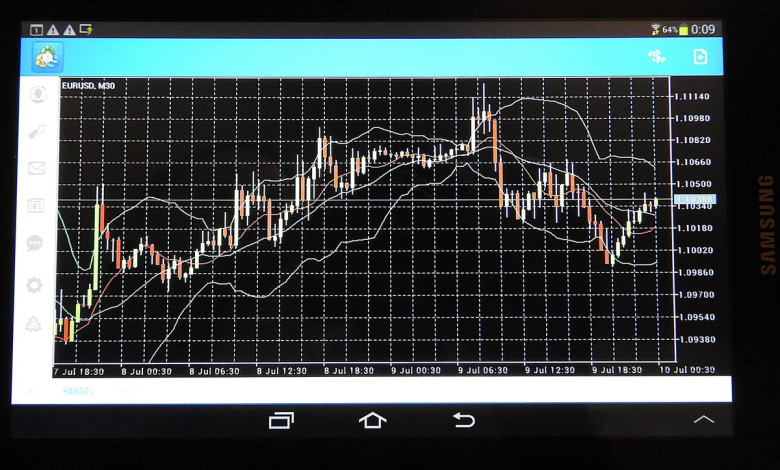The height and width of the screenshot is (470, 780).
Task: Open the settings gear icon in sidebar
Action: click(36, 285)
